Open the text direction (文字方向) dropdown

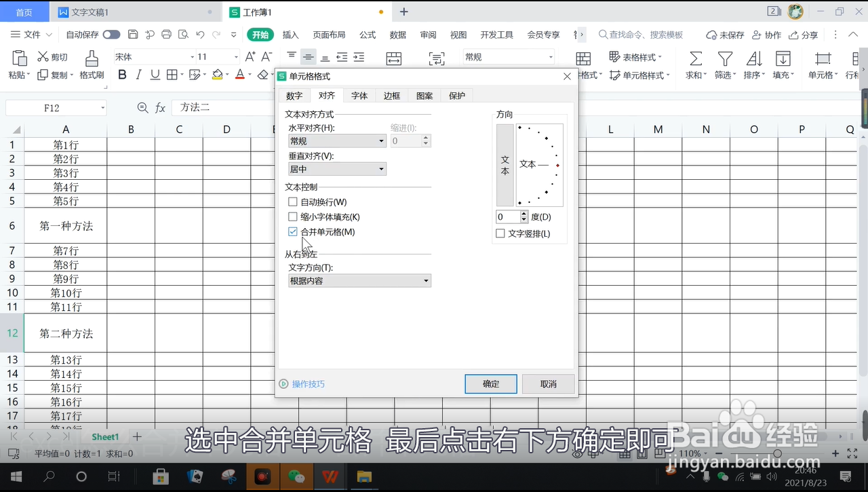click(x=426, y=280)
